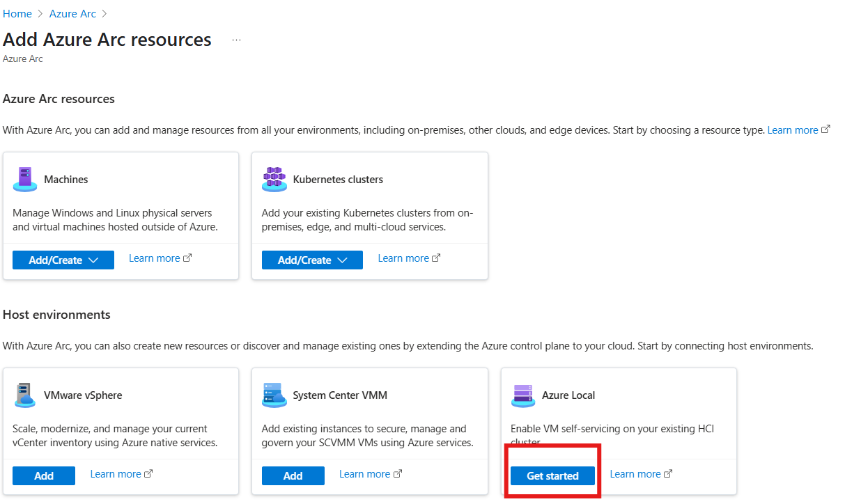Screen dimensions: 845x504
Task: Open the ellipsis menu beside page title
Action: [x=236, y=40]
